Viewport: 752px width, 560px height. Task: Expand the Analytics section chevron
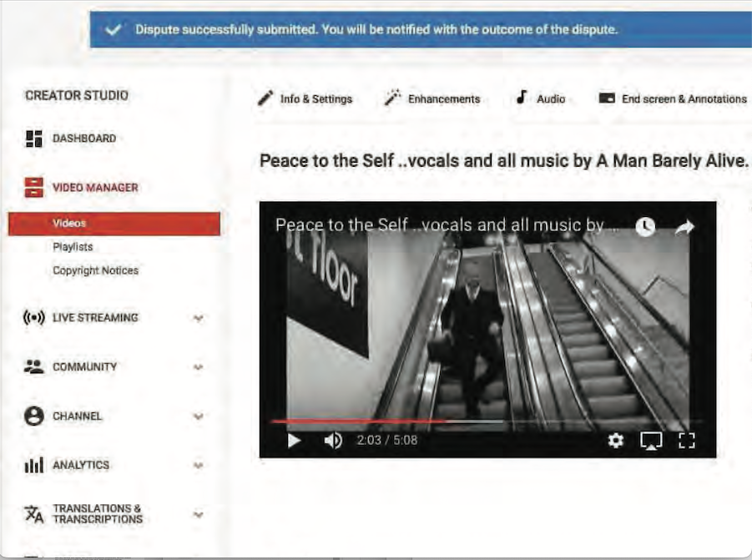(x=198, y=465)
